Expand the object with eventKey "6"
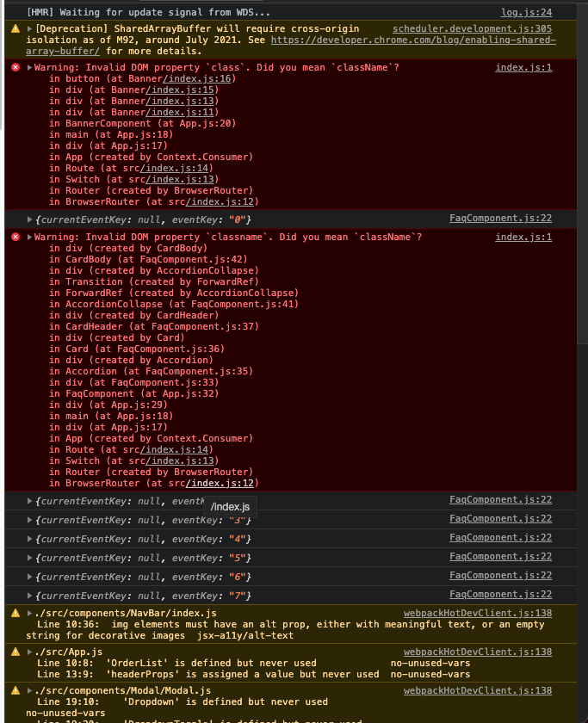 tap(29, 577)
